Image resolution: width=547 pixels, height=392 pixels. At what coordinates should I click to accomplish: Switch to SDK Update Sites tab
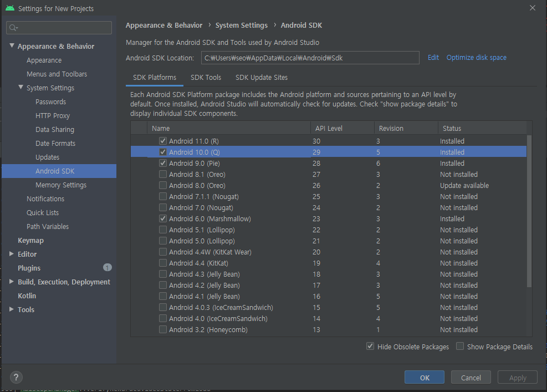(x=262, y=78)
